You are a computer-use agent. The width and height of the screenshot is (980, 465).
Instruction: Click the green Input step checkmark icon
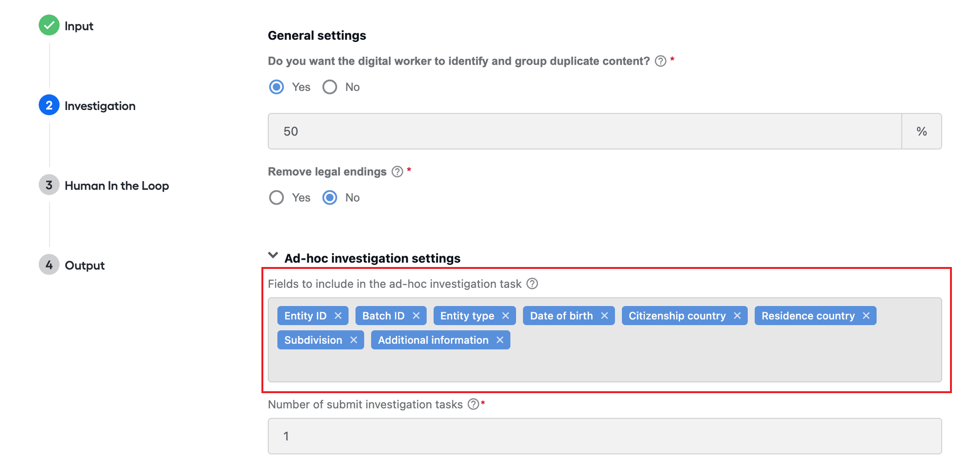point(49,25)
